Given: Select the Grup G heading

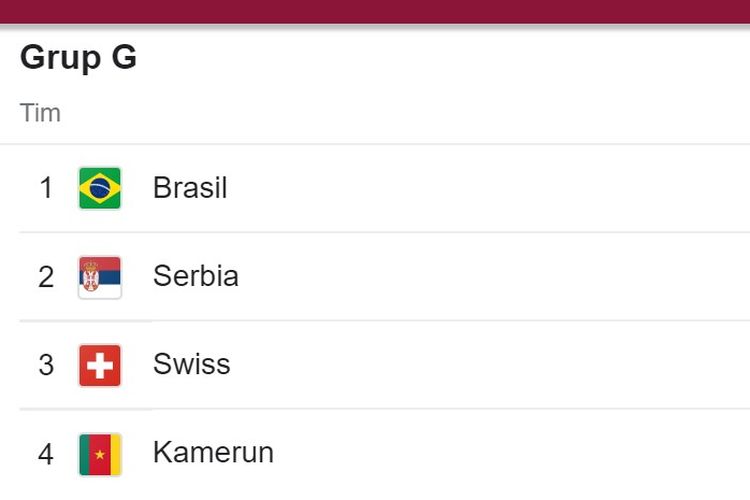Looking at the screenshot, I should 78,58.
